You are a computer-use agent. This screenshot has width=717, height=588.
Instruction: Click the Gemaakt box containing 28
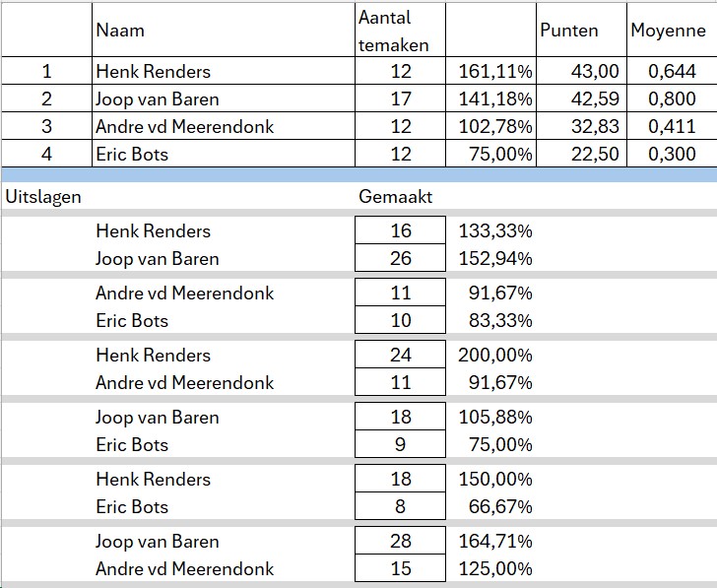coord(401,542)
